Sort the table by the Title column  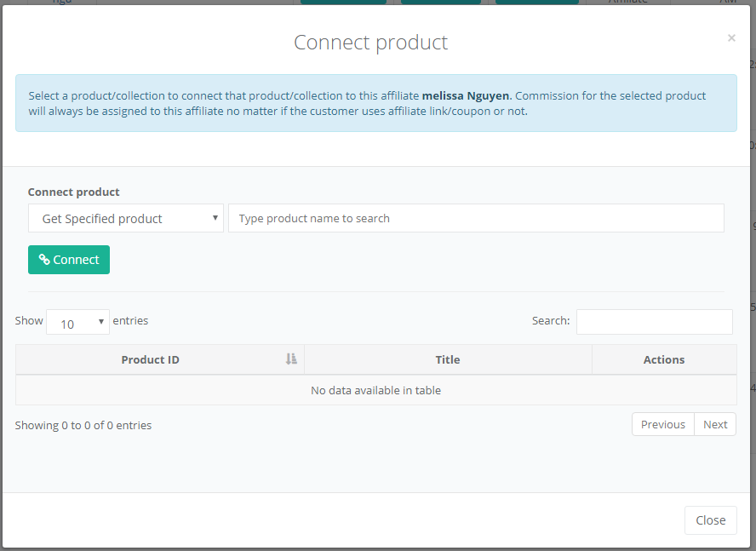(x=448, y=359)
